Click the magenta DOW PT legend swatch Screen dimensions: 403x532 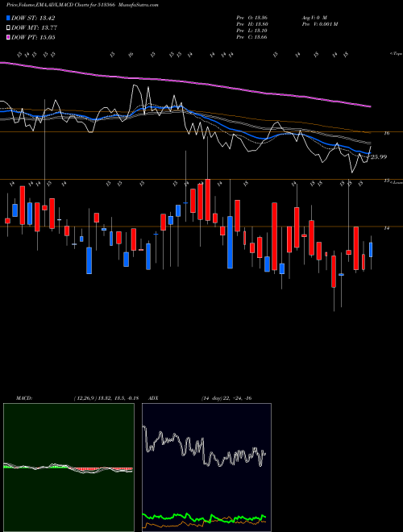click(9, 37)
